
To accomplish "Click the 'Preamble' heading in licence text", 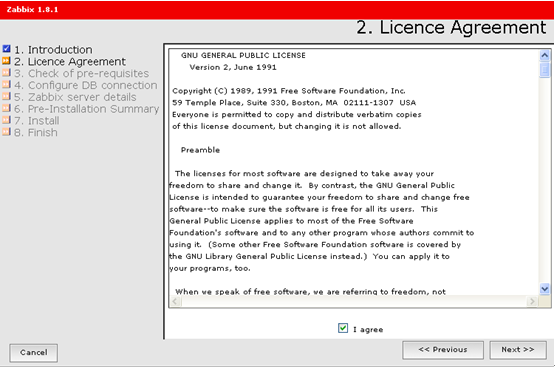I will click(x=200, y=150).
